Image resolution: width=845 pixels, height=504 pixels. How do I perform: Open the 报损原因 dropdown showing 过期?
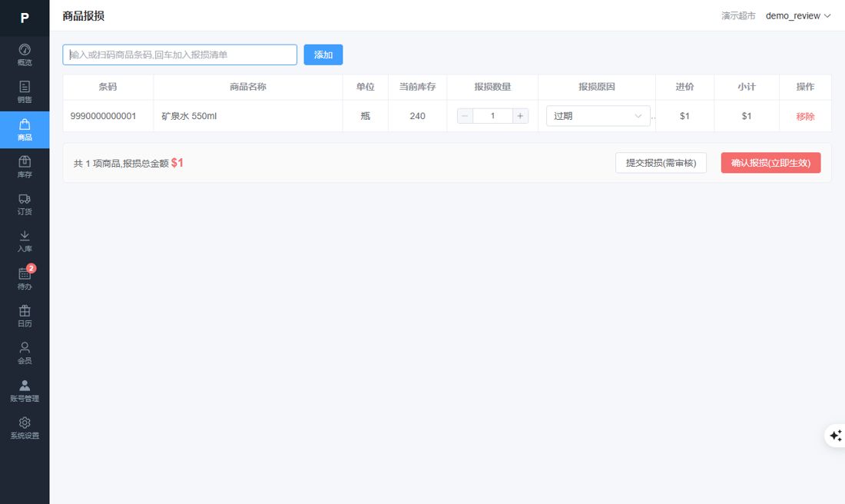click(598, 116)
